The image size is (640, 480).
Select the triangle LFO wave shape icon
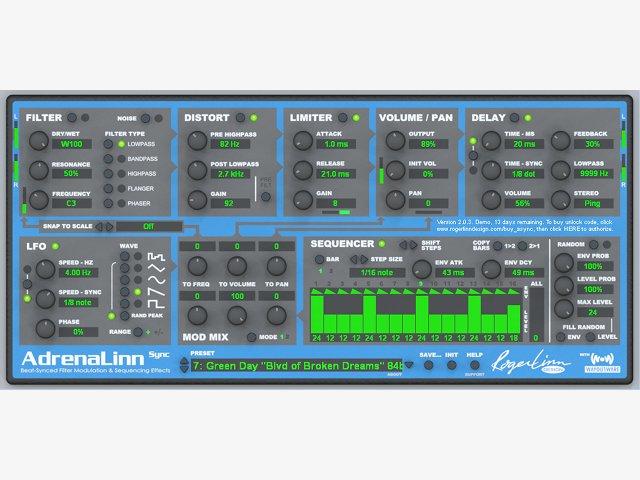click(x=156, y=268)
